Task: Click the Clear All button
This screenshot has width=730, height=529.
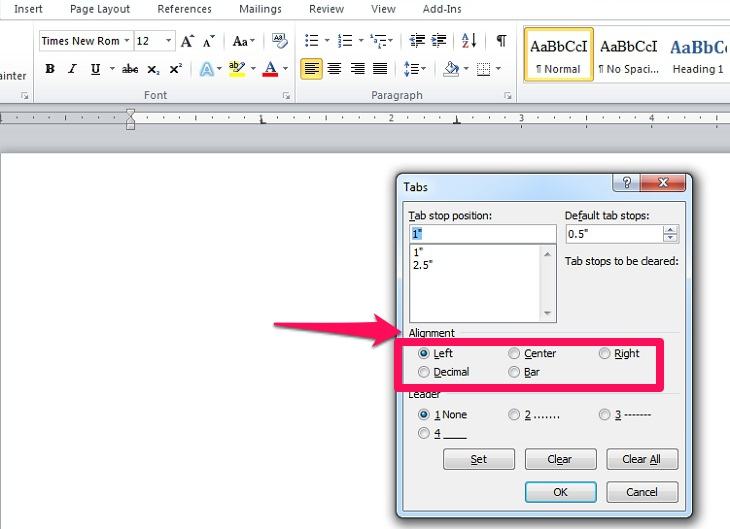Action: 642,459
